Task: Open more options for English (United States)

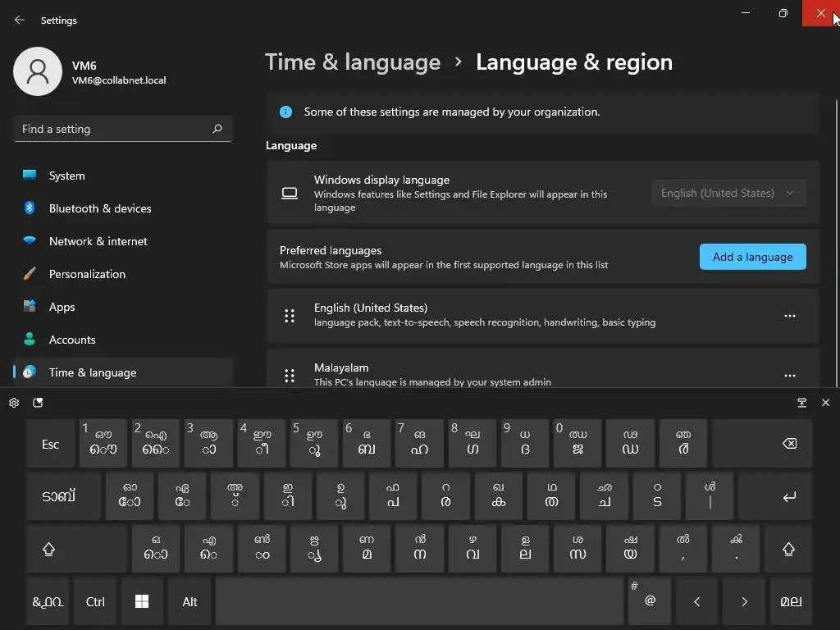Action: point(789,316)
